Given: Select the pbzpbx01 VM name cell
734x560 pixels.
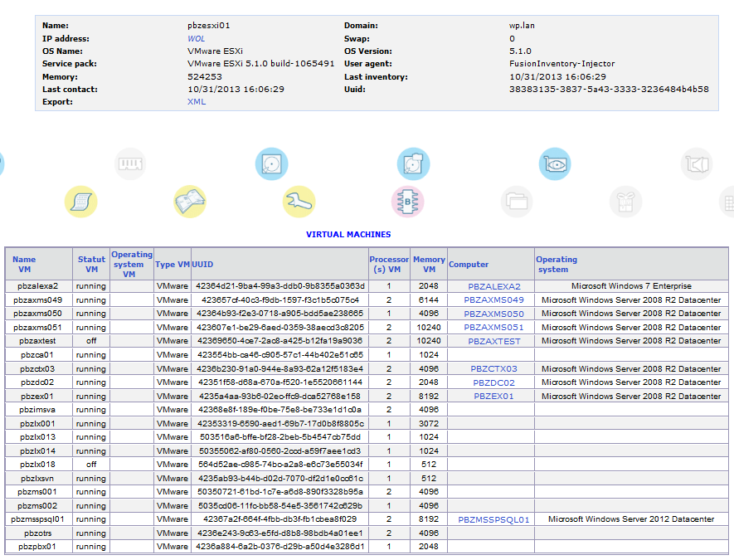Looking at the screenshot, I should coord(37,547).
